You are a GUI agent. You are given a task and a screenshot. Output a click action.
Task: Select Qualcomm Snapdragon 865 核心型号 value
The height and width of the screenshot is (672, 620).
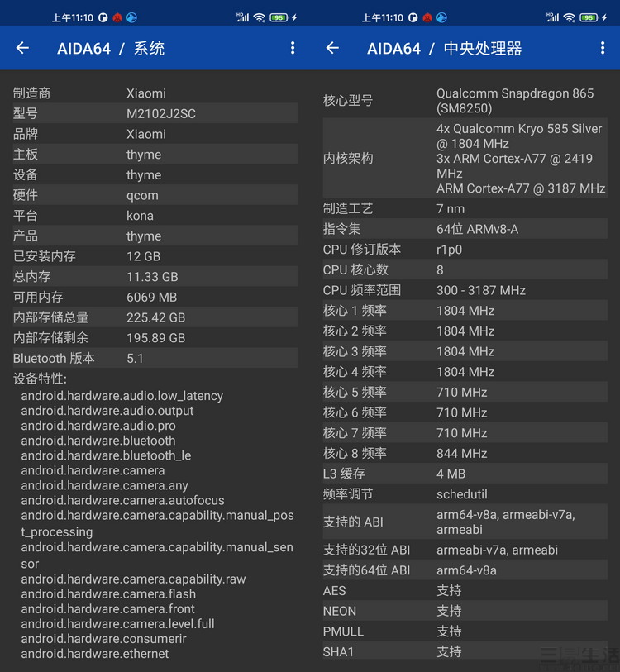[515, 101]
